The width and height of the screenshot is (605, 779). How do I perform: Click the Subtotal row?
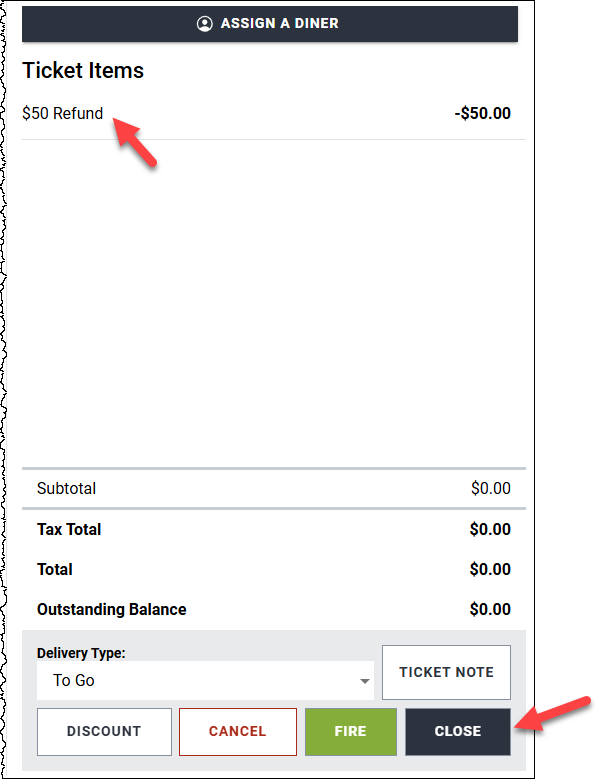point(274,488)
